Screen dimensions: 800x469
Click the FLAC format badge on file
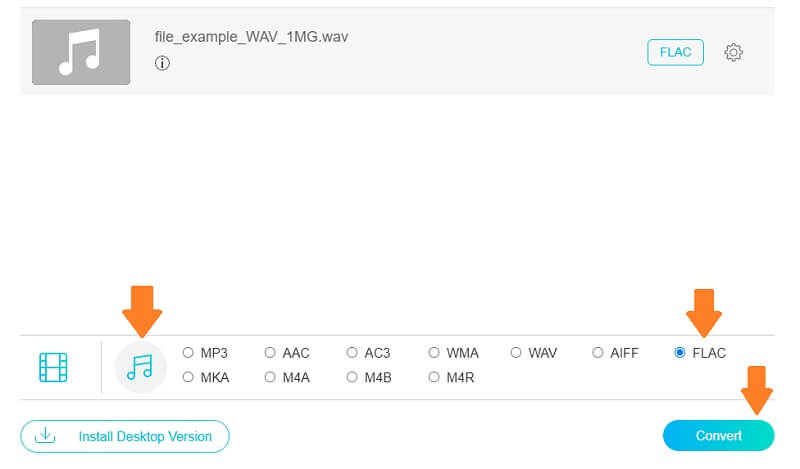pos(675,52)
